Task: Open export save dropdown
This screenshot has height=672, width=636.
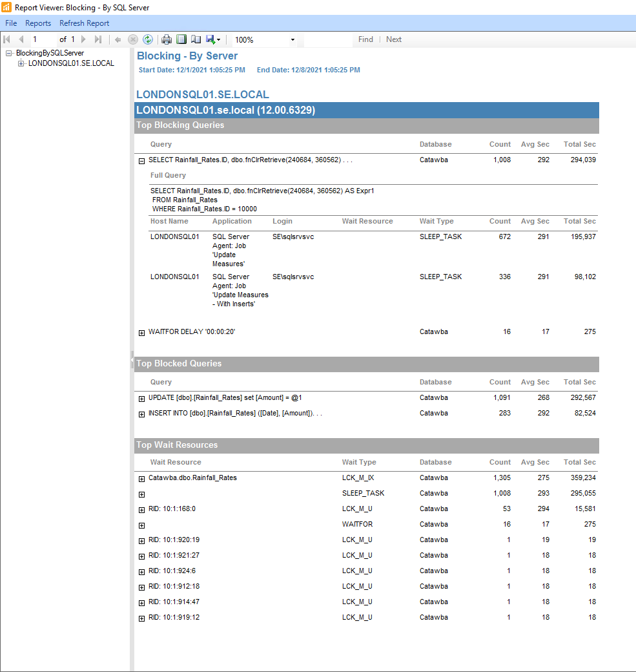Action: click(x=213, y=39)
